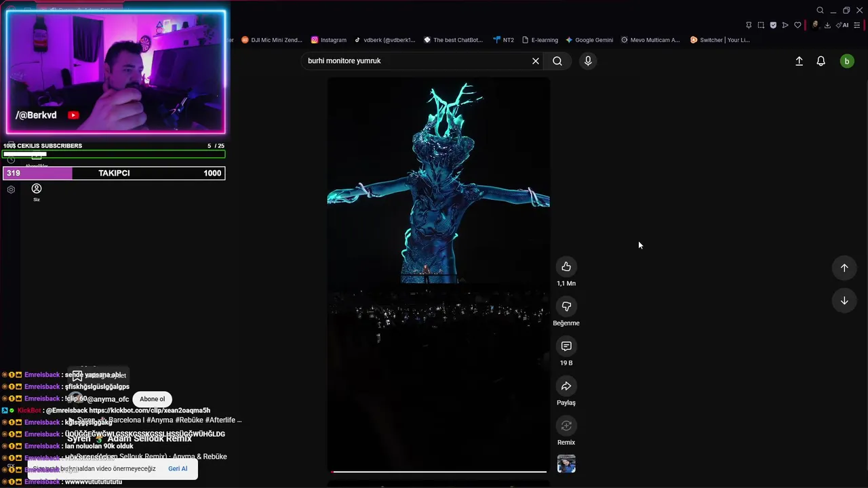Open the Switcher bookmark

pos(719,40)
